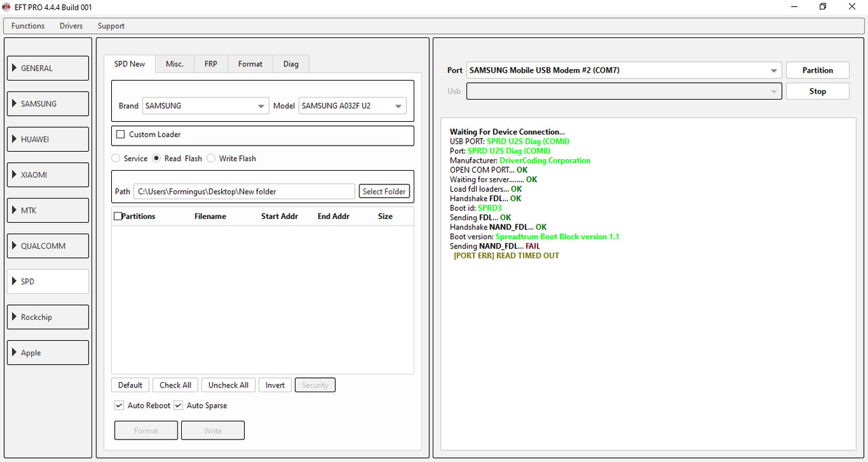Open the Port dropdown showing COM7
Image resolution: width=868 pixels, height=462 pixels.
click(x=624, y=70)
